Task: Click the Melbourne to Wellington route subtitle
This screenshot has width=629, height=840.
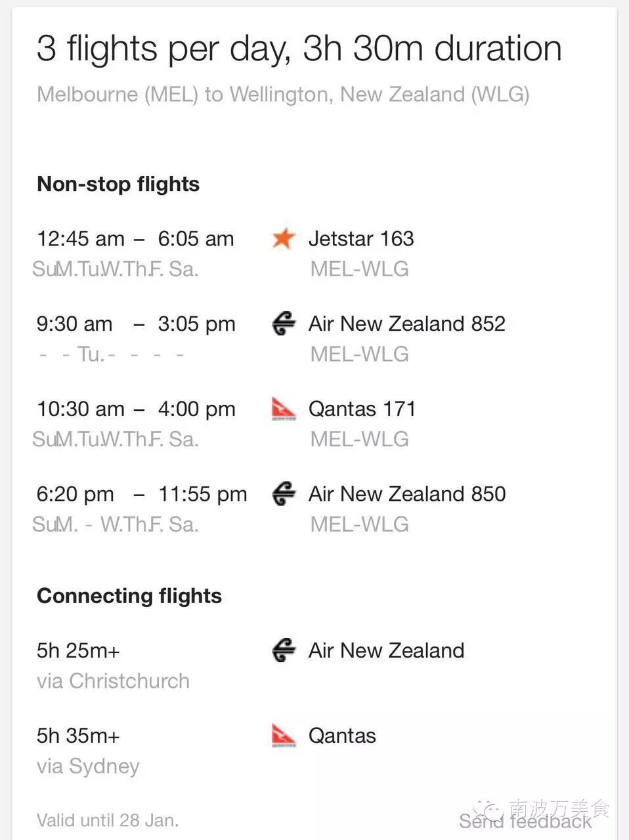Action: tap(283, 94)
